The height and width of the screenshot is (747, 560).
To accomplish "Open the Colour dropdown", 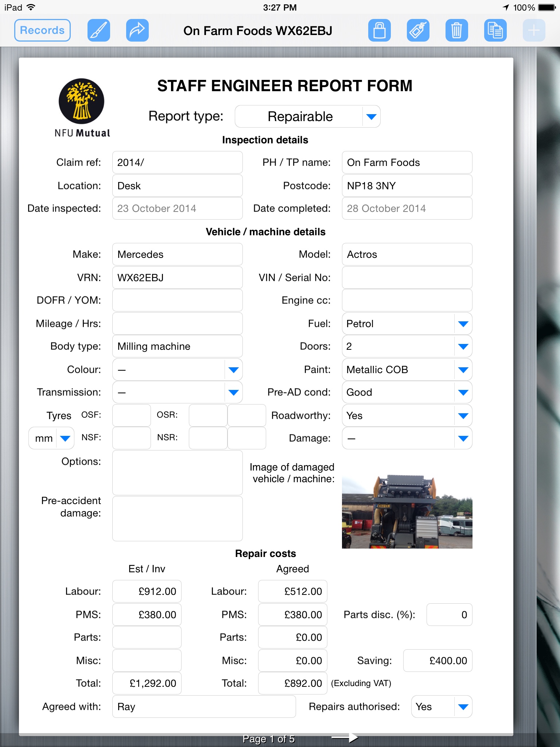I will point(178,369).
